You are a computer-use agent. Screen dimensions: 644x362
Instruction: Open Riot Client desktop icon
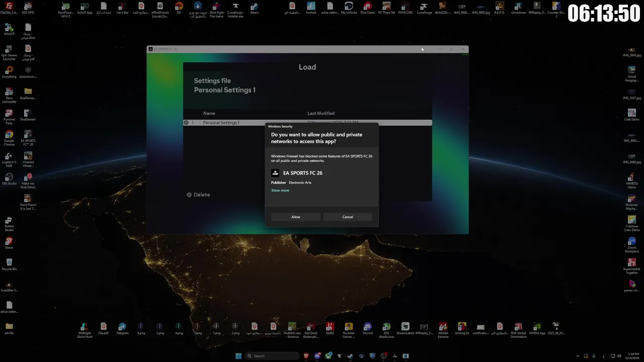(x=367, y=8)
